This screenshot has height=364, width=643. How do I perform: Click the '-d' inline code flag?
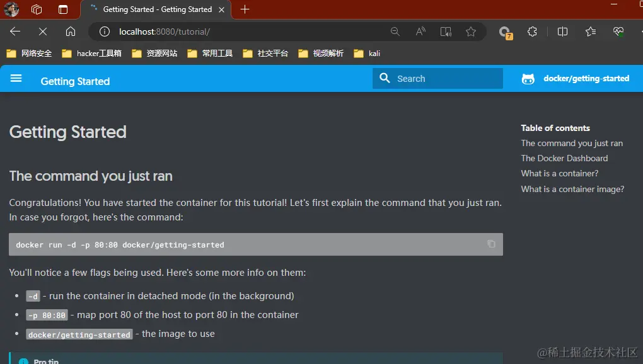33,296
